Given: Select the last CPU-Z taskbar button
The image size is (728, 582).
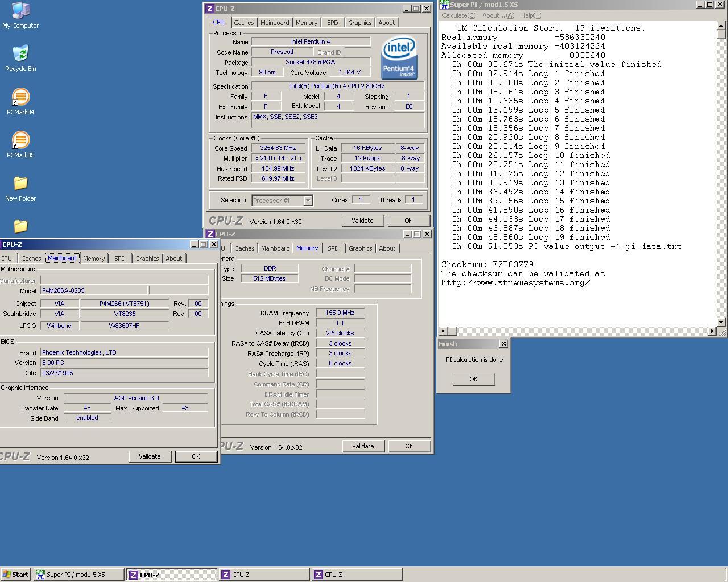Looking at the screenshot, I should tap(357, 575).
